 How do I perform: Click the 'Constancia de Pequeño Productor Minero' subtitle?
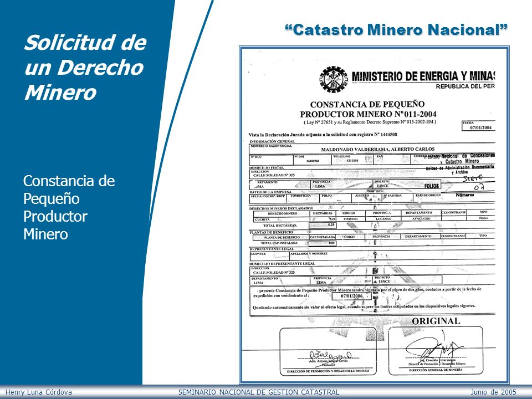(x=69, y=207)
